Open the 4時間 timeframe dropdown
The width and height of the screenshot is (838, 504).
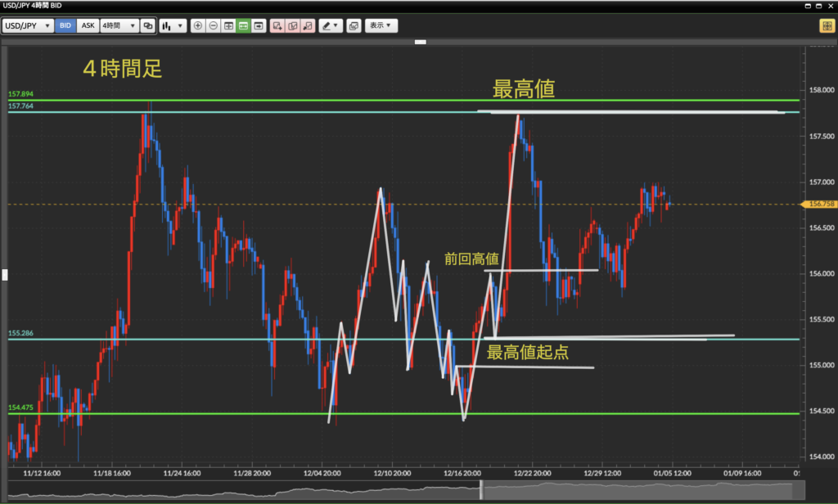119,25
